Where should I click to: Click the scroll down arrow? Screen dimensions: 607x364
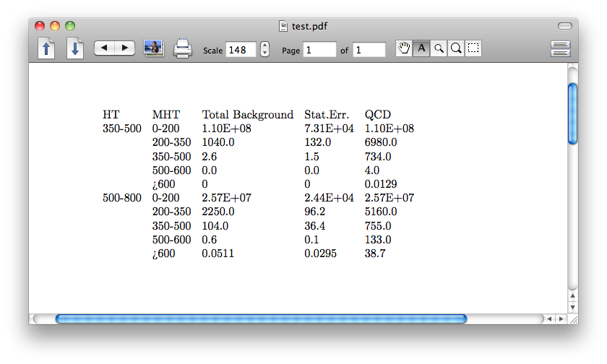572,308
